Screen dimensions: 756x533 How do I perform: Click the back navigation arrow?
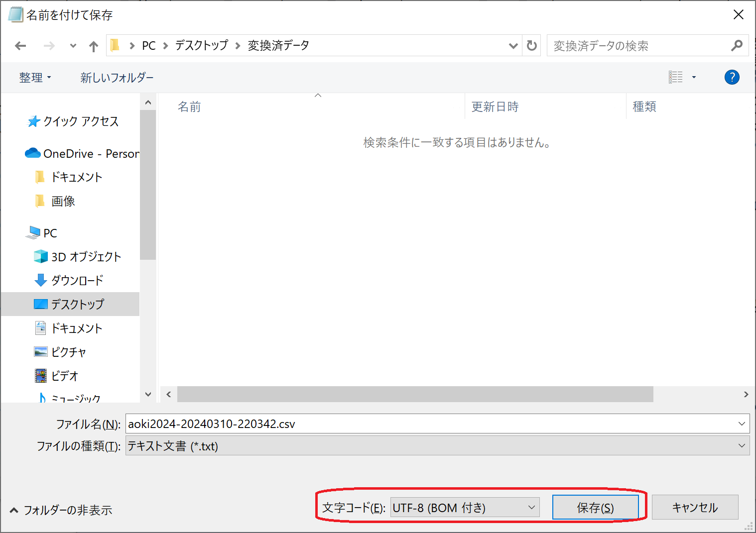tap(20, 45)
